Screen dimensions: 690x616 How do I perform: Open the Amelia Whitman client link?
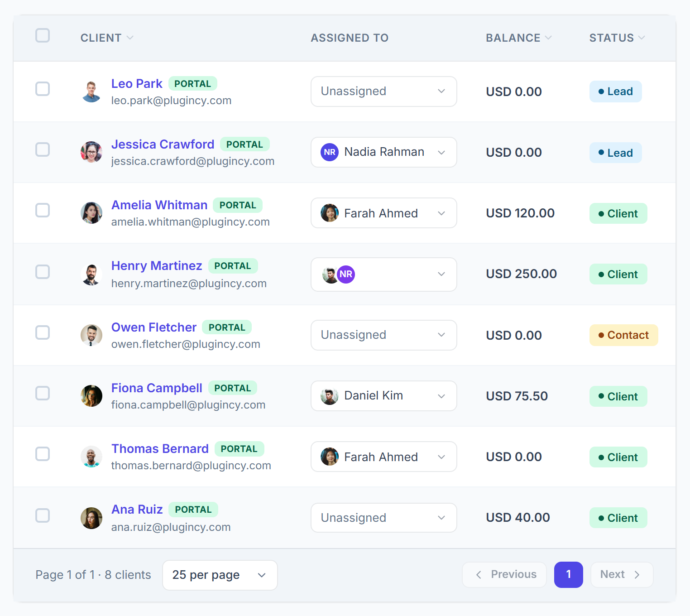click(x=159, y=205)
